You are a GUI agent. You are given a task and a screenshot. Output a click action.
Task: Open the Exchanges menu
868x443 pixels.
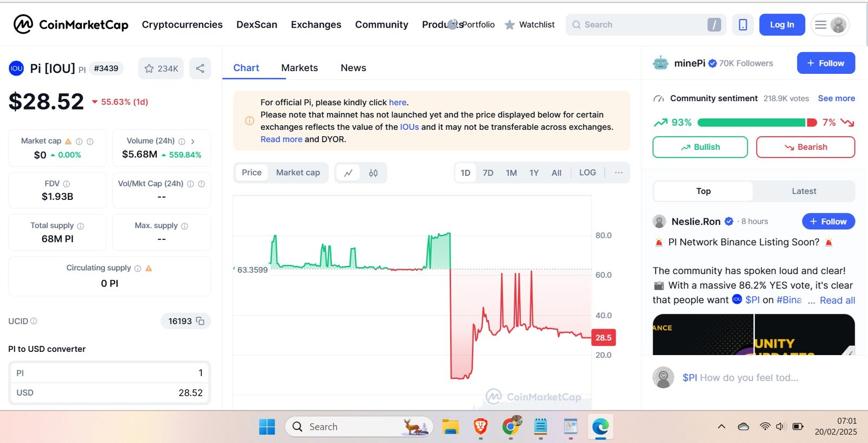[x=316, y=24]
